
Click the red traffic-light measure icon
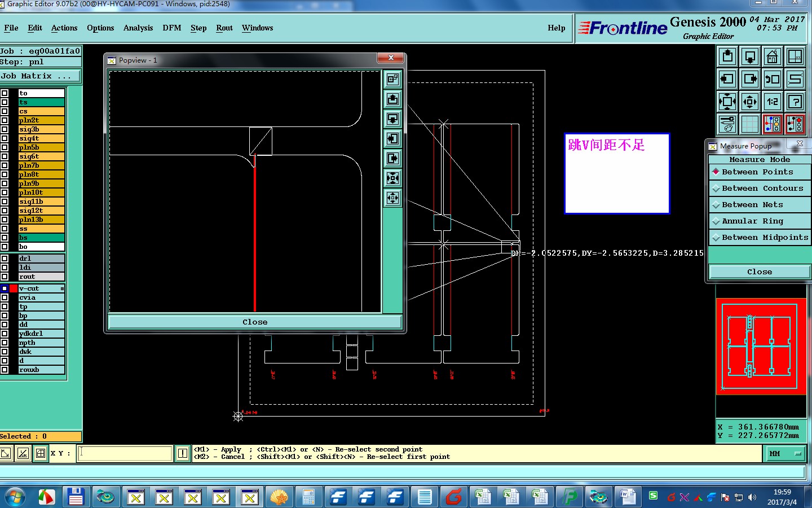(795, 124)
